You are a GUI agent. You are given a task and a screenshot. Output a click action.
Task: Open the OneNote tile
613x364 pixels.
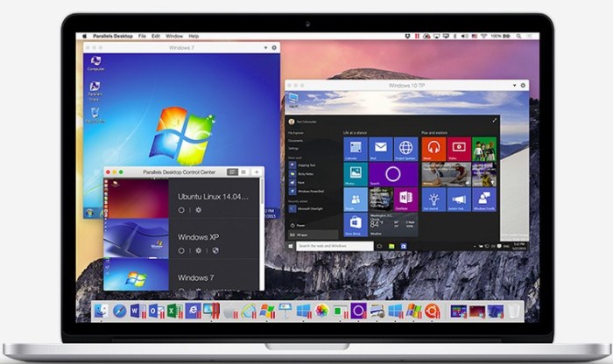405,199
